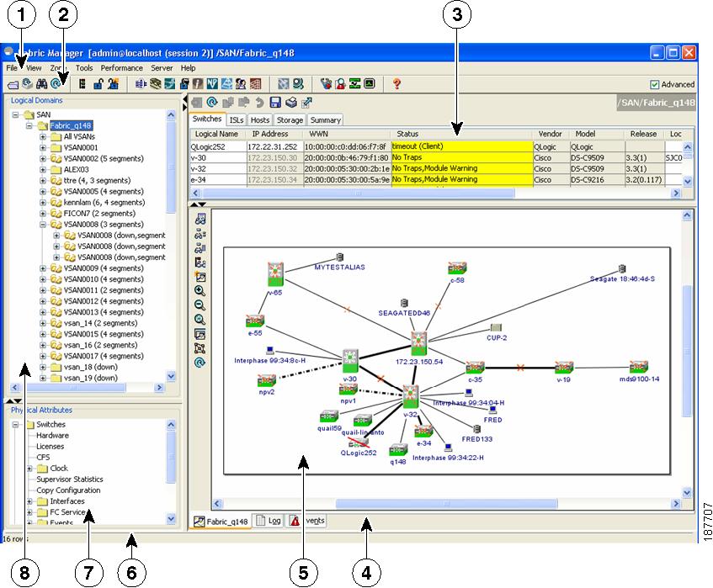This screenshot has height=588, width=713.
Task: Refresh table values with the blue swirl icon
Action: (212, 103)
